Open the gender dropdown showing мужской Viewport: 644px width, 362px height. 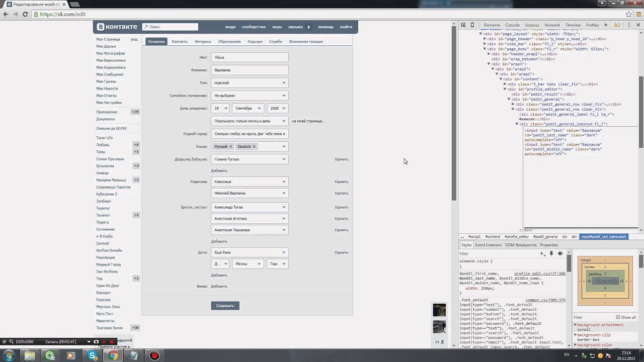(x=250, y=83)
